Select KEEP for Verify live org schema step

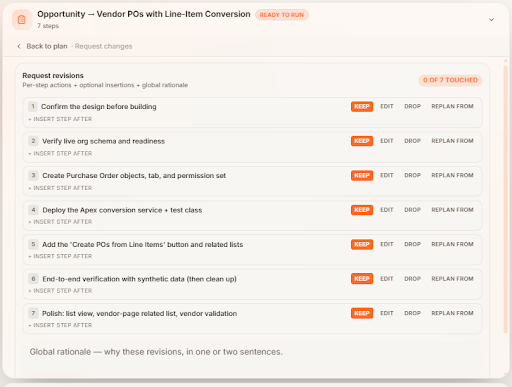point(362,141)
